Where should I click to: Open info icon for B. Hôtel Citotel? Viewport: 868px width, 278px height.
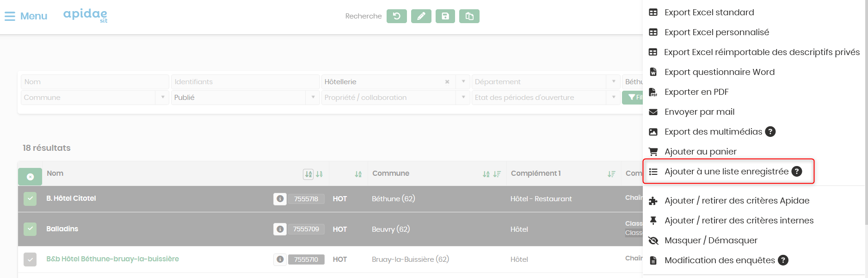pos(280,199)
